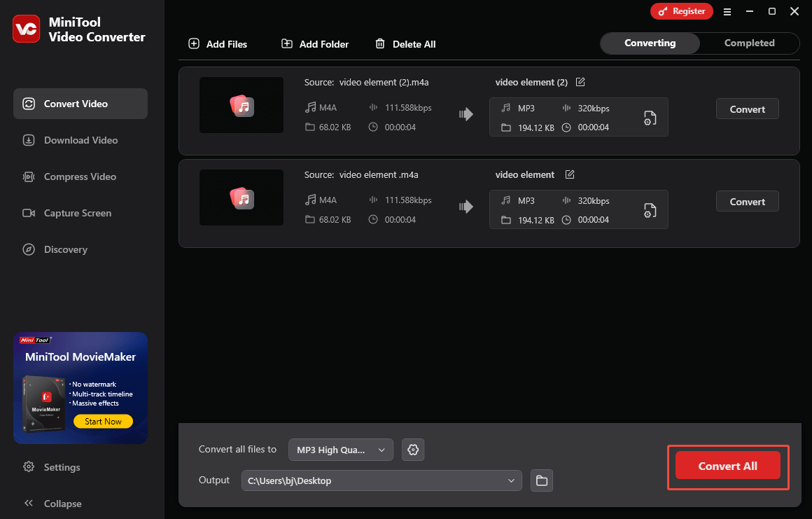This screenshot has width=812, height=519.
Task: Click the Register button
Action: pos(682,11)
